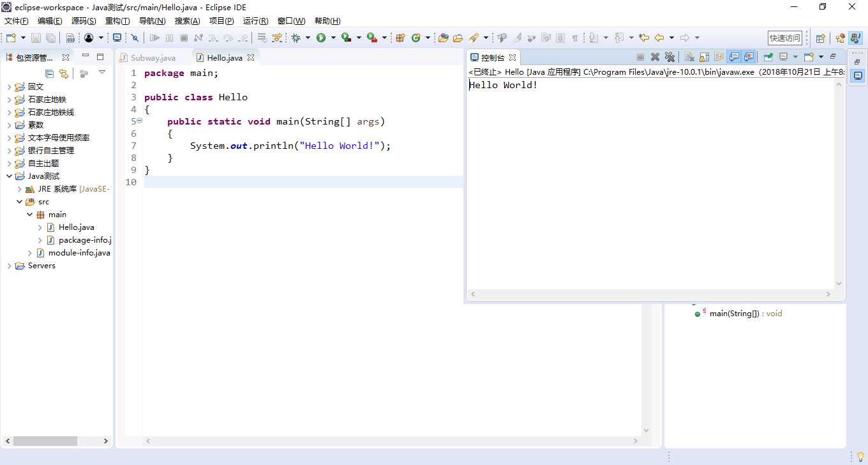This screenshot has width=868, height=465.
Task: Collapse main method fold marker on line 5
Action: click(140, 121)
